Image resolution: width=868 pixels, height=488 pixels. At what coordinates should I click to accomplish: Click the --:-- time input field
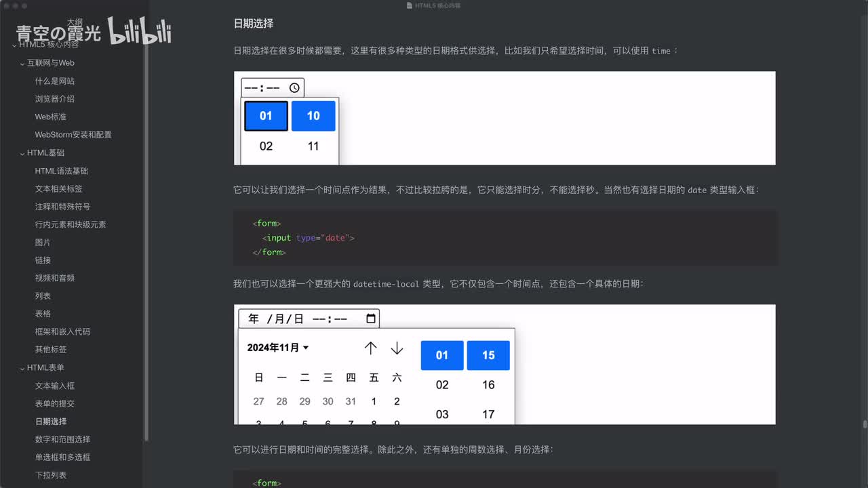pos(273,87)
